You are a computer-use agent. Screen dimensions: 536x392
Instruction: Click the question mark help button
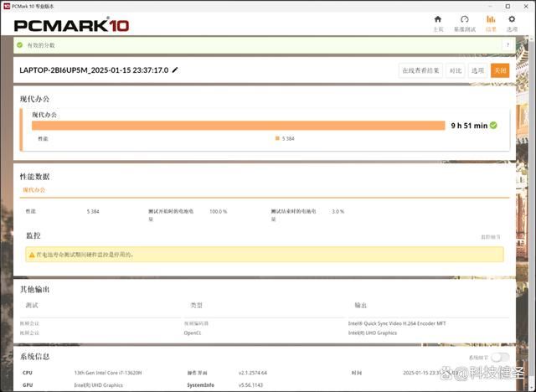pyautogui.click(x=507, y=45)
